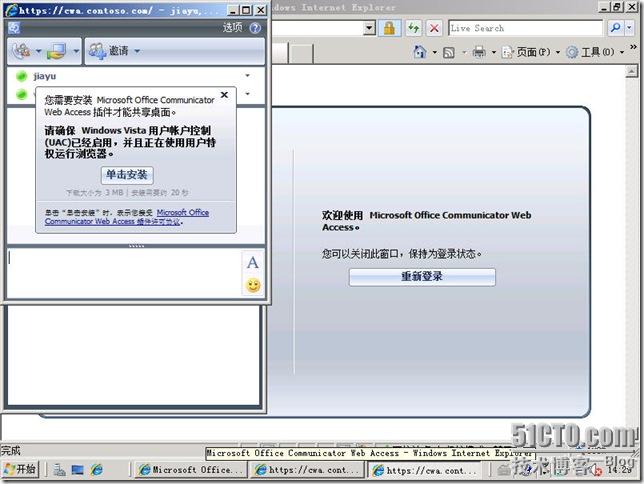Open the font formatting A icon
The image size is (644, 484).
(253, 263)
